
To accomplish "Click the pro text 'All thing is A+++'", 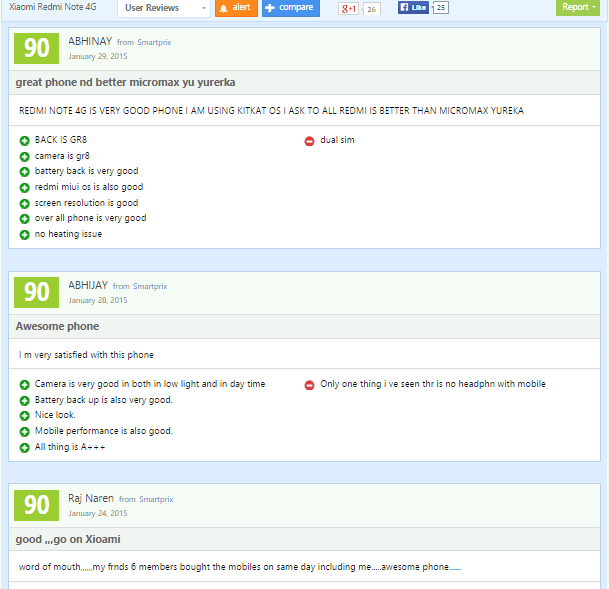I will (x=70, y=447).
